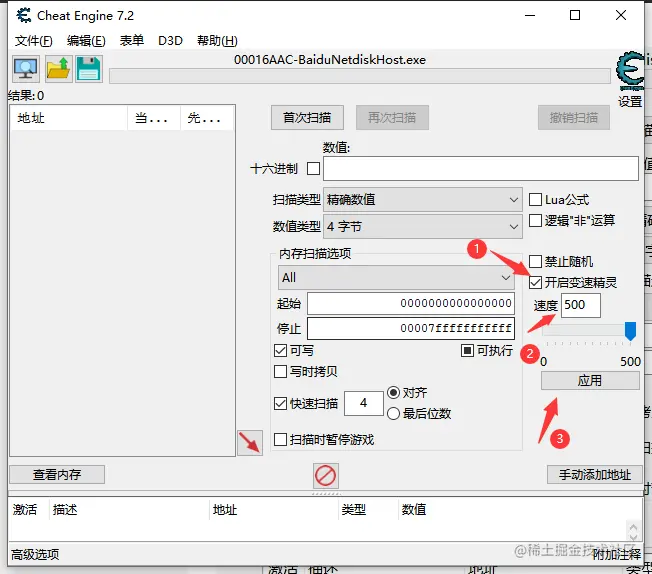Click the scan progress bar below process name
The height and width of the screenshot is (574, 652).
coord(360,76)
